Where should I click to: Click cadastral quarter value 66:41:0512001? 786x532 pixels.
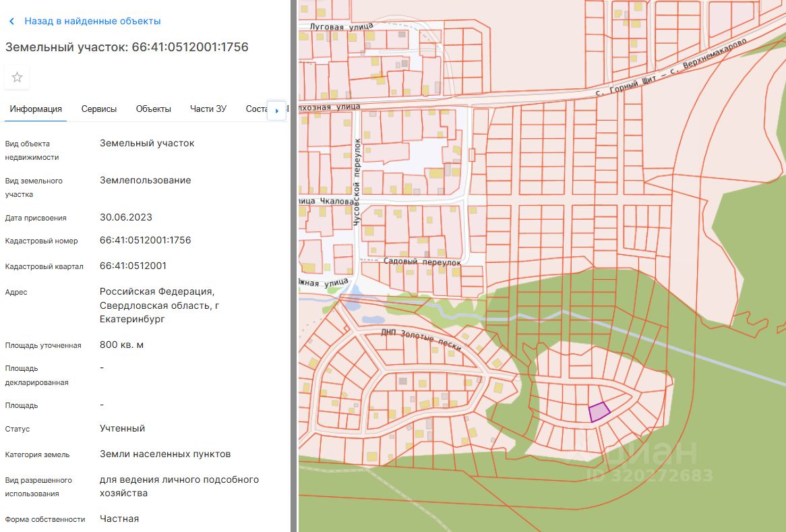133,266
